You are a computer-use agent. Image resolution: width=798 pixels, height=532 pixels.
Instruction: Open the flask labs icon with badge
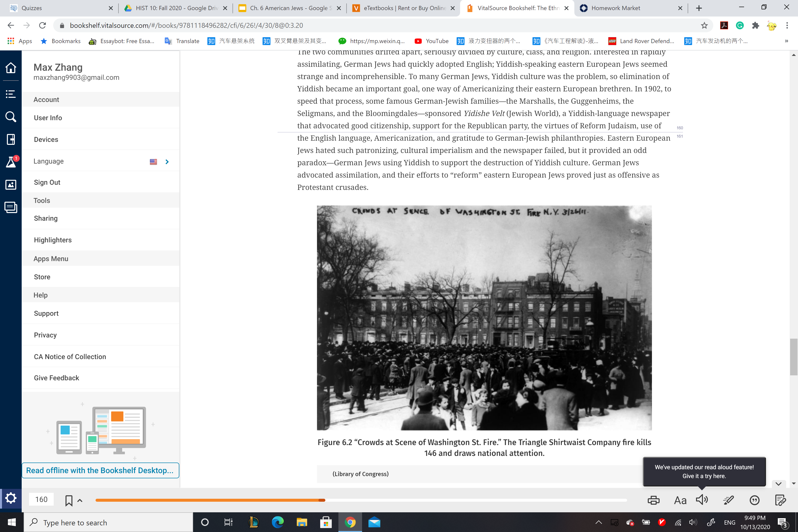[x=11, y=162]
